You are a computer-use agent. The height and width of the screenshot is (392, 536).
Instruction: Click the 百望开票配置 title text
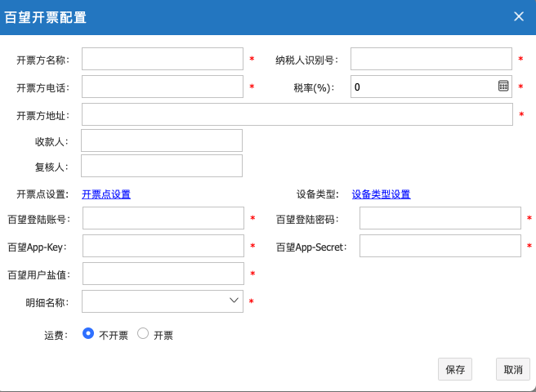46,17
